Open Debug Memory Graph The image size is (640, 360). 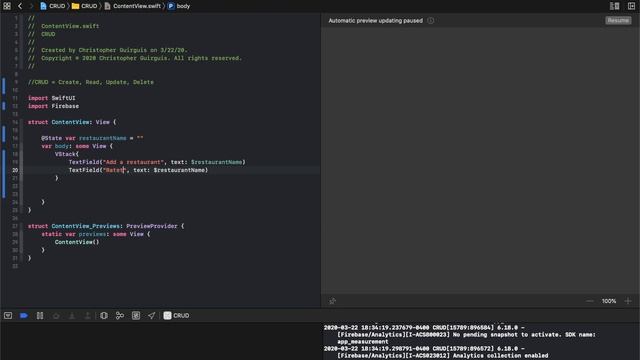[x=120, y=316]
